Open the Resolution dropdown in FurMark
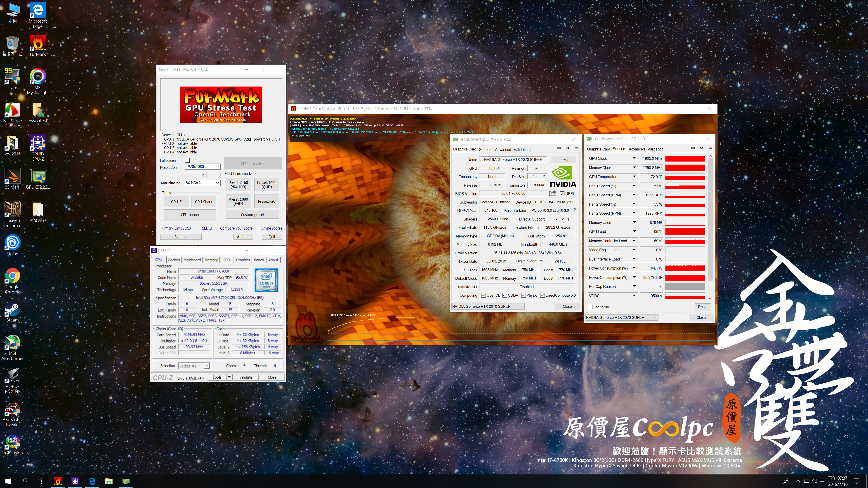 pyautogui.click(x=203, y=166)
